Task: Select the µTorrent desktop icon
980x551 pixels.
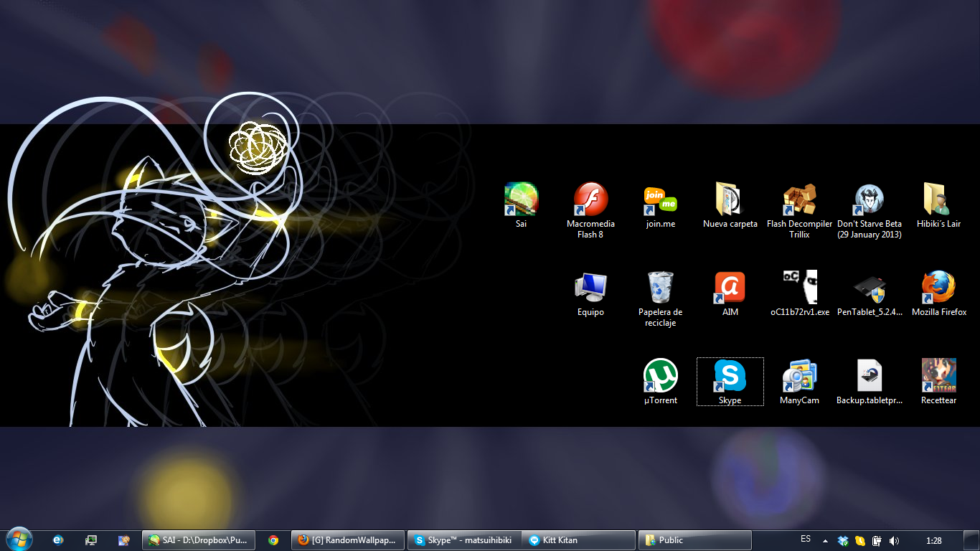Action: [x=660, y=377]
